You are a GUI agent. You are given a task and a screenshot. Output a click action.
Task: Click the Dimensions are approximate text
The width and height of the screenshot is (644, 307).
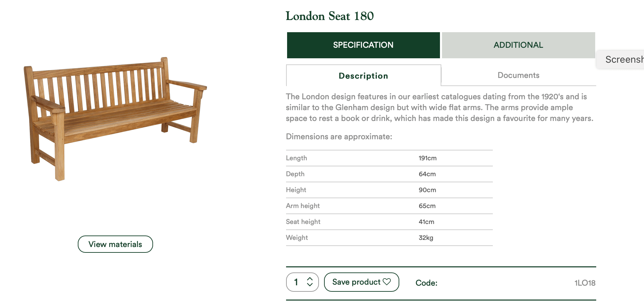coord(339,137)
